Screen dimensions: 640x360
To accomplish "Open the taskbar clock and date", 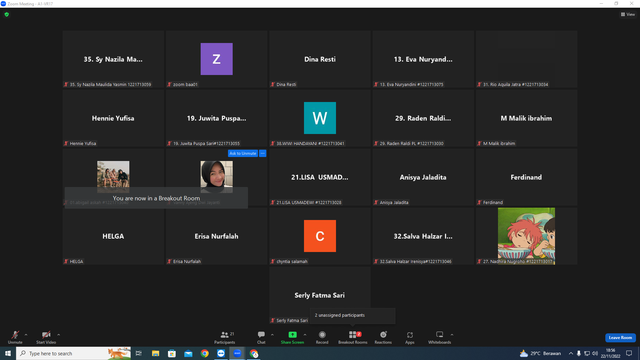I will pyautogui.click(x=610, y=353).
